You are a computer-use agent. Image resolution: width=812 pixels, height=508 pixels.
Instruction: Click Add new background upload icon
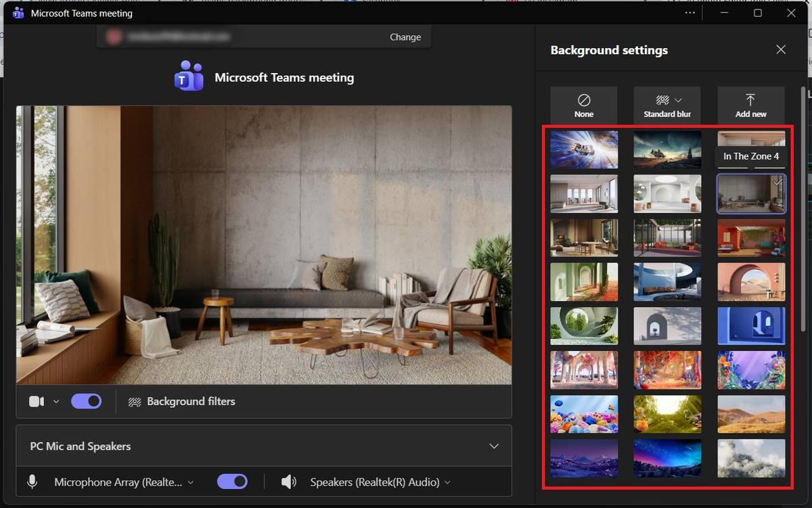tap(750, 100)
